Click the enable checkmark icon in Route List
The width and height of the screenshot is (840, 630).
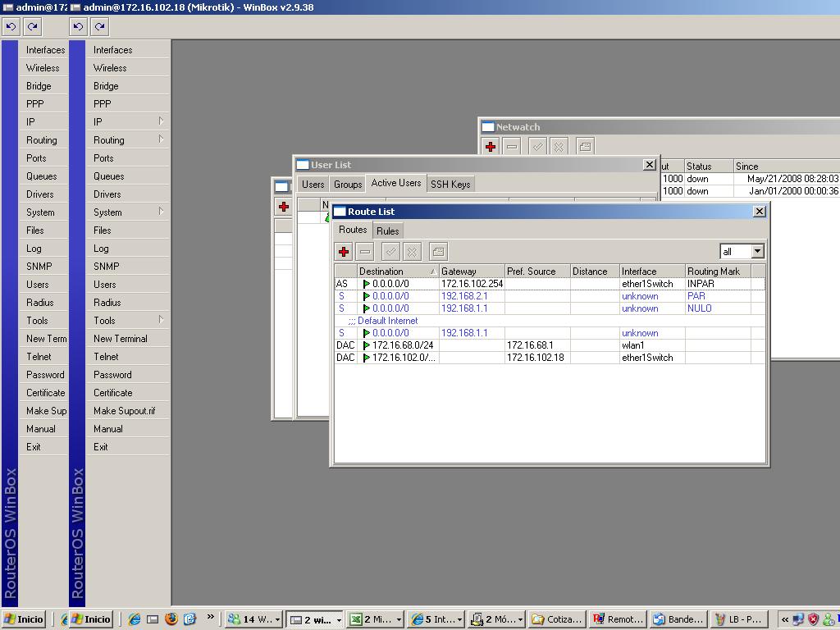tap(391, 252)
